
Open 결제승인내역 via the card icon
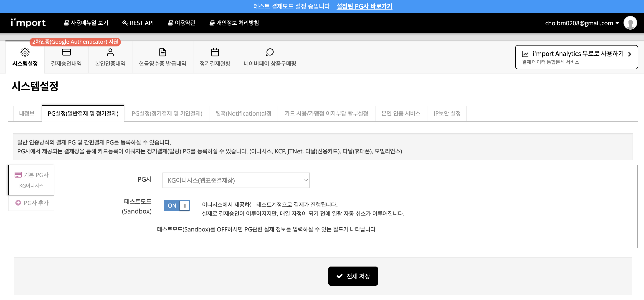point(66,52)
